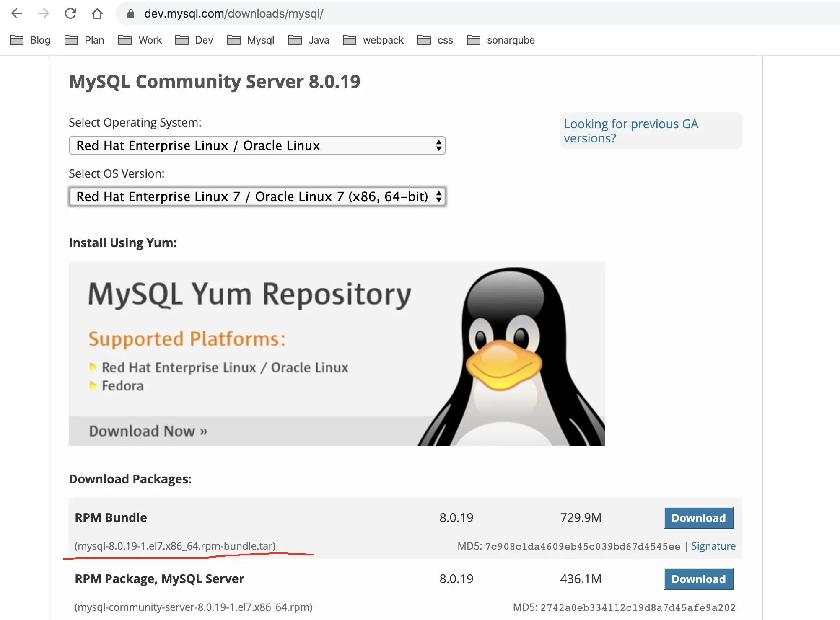The image size is (840, 620).
Task: Click the browser back arrow
Action: (17, 13)
